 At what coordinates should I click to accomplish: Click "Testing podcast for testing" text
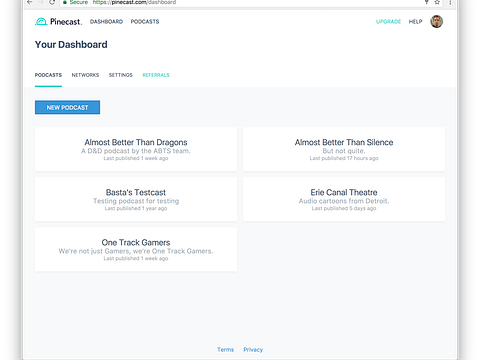point(136,201)
